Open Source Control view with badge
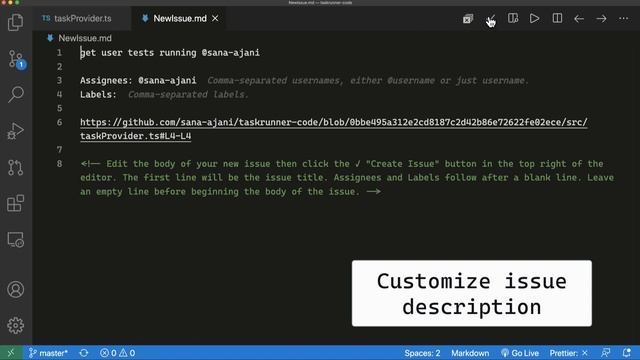 [16, 59]
